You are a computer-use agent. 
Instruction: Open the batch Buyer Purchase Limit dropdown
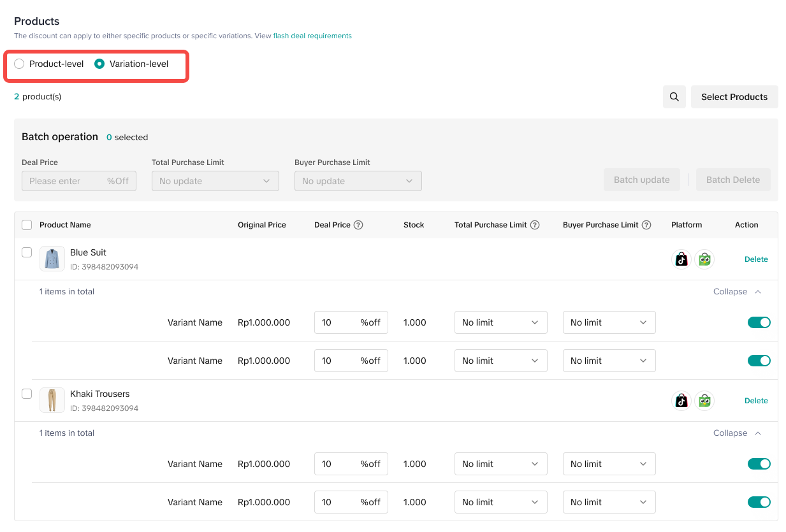click(x=358, y=181)
